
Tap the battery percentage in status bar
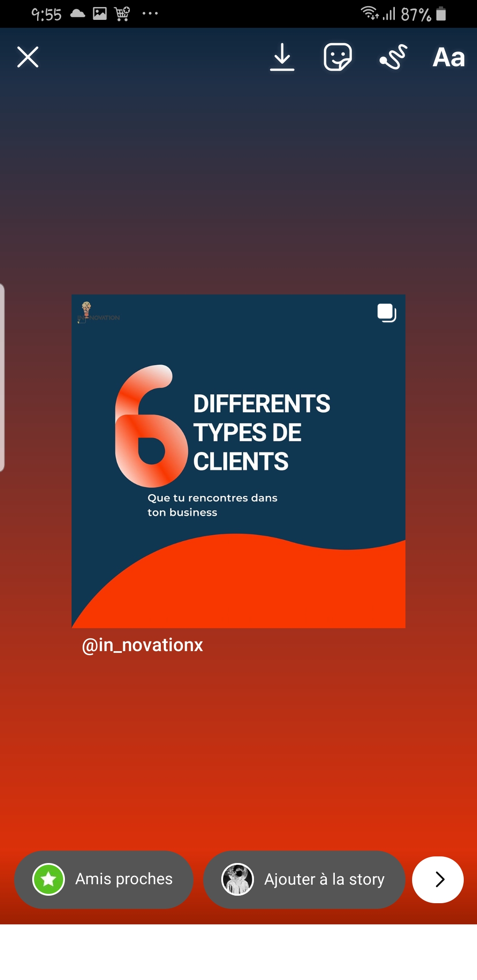(415, 15)
